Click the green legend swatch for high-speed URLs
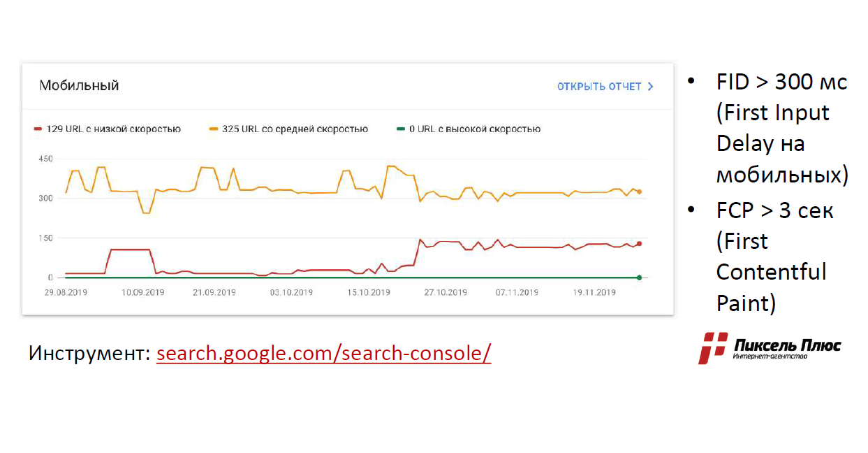The height and width of the screenshot is (453, 868). pos(400,129)
